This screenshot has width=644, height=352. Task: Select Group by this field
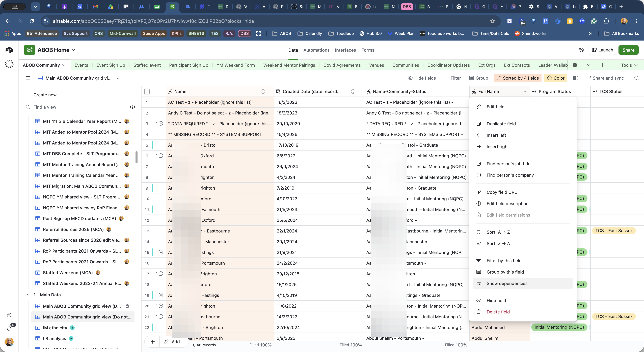[523, 272]
